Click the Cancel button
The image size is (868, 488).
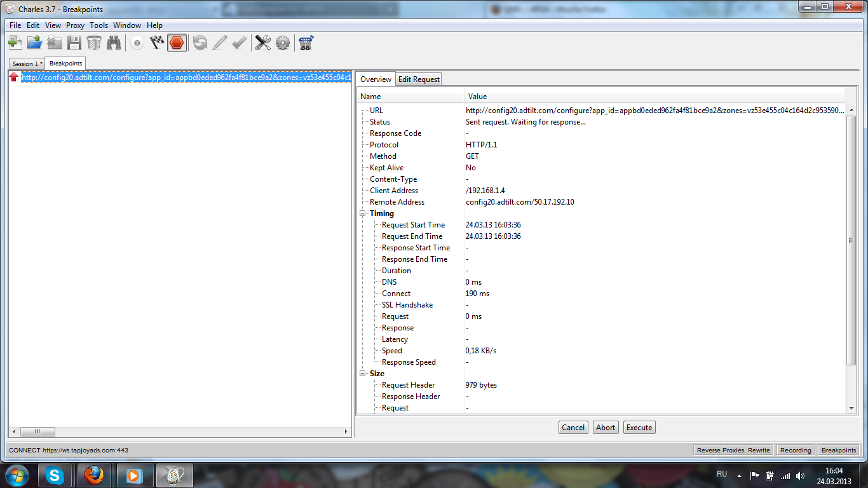point(573,428)
